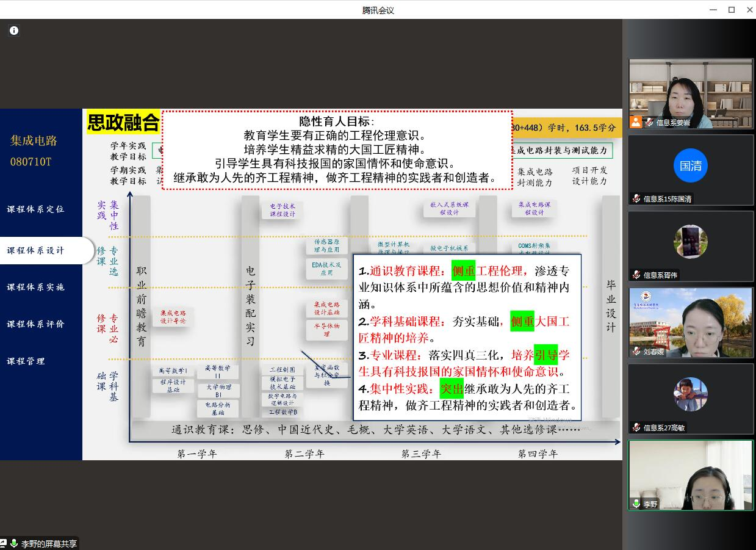Click the green active mic icon beside 李野

pos(636,504)
